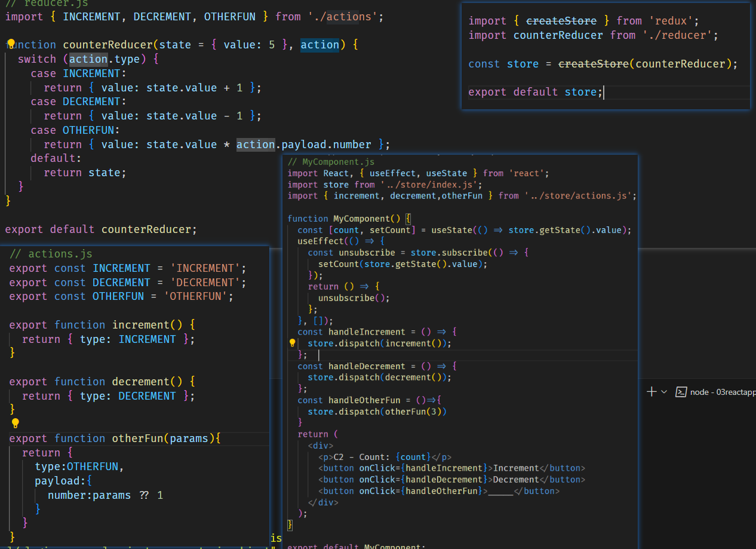Screen dimensions: 756x549
Task: Place cursor on 'export default store;' line
Action: (535, 92)
